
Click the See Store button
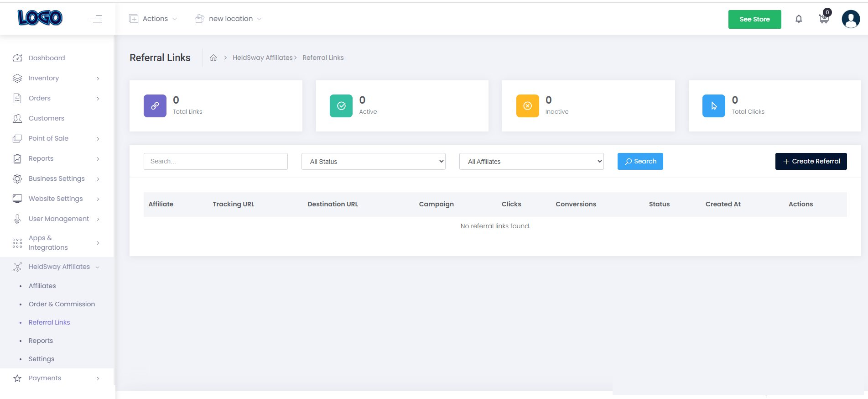755,19
